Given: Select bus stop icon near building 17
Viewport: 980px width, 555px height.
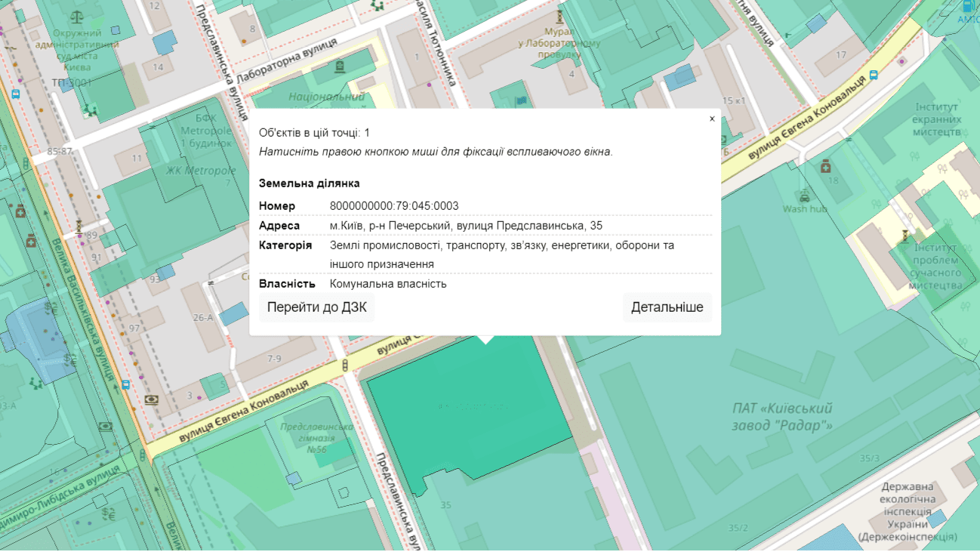Looking at the screenshot, I should [x=874, y=75].
